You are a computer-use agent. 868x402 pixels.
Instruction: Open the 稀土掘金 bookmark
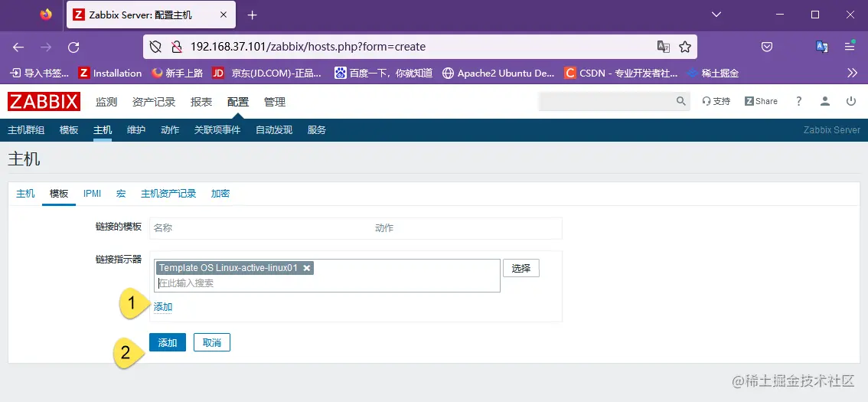(713, 73)
